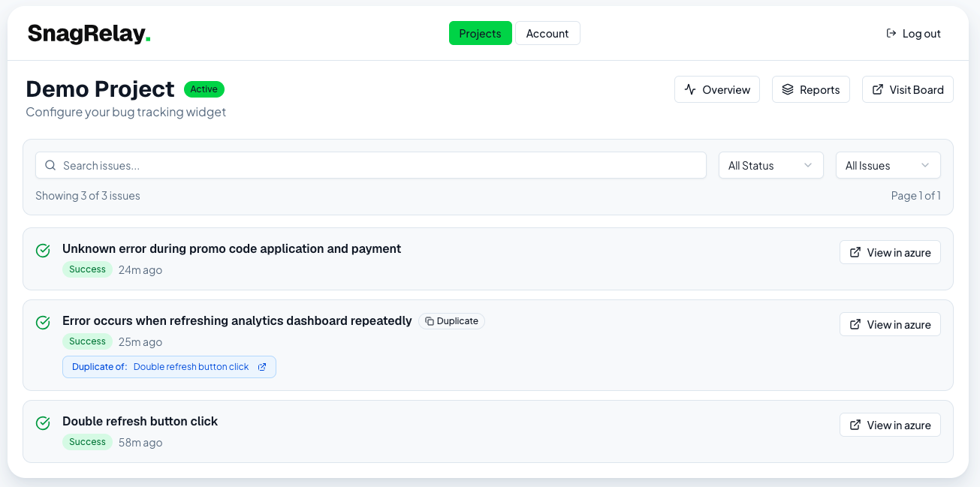Open the Reports page

click(x=811, y=89)
